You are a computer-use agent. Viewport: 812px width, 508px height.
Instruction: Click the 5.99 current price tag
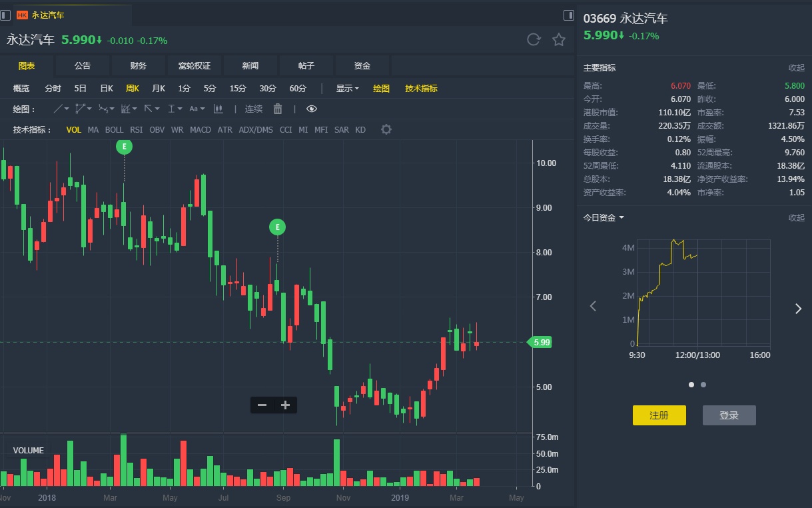click(540, 342)
